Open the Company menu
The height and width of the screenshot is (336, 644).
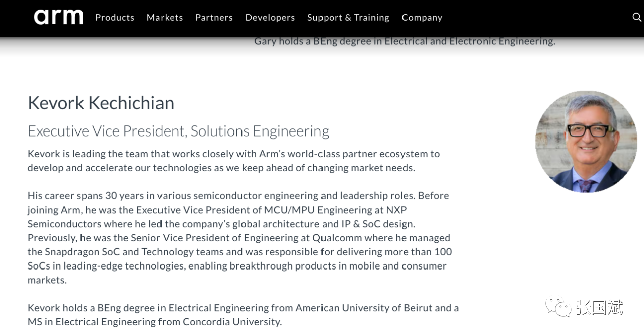422,17
